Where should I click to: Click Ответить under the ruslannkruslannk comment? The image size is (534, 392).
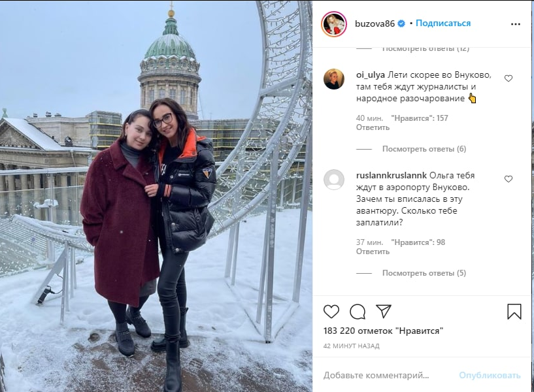(x=373, y=252)
